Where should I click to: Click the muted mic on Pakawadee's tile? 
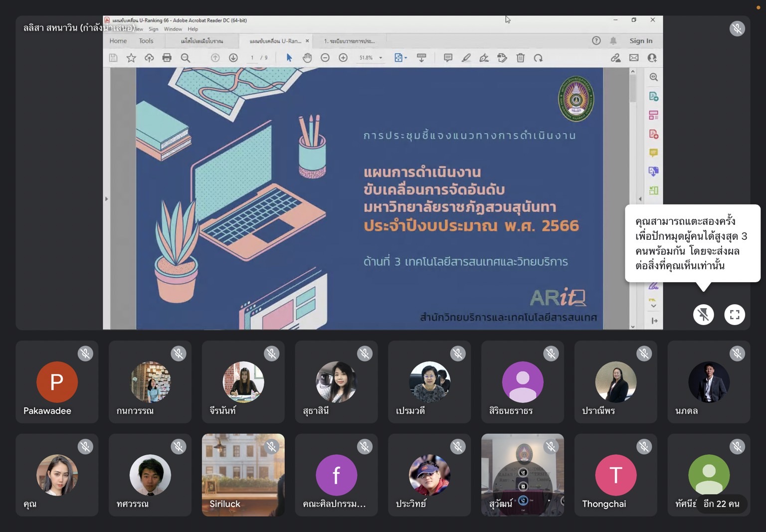pyautogui.click(x=85, y=354)
